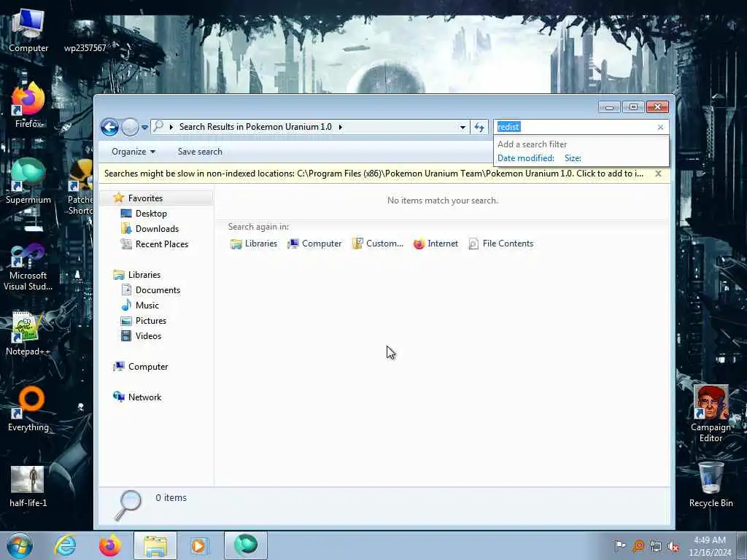Launch Firefox from taskbar
Screen dimensions: 747x560
coord(110,545)
